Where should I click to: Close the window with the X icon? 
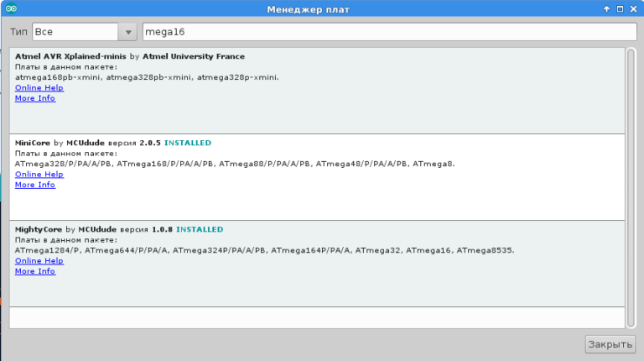(x=633, y=8)
